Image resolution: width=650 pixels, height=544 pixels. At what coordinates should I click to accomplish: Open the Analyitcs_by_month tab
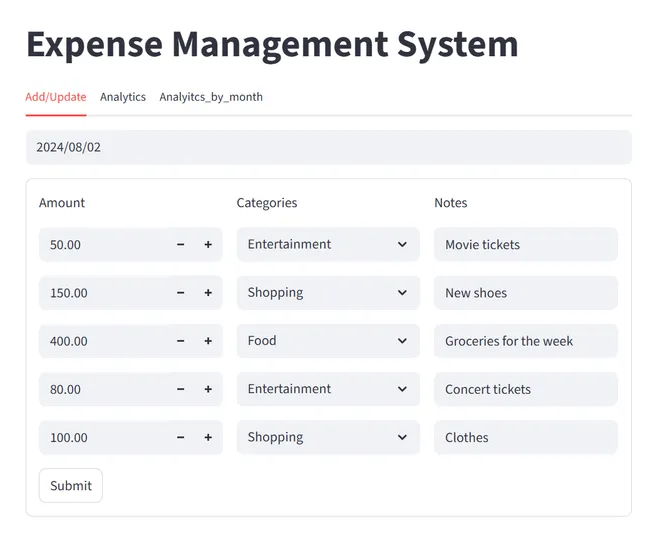coord(211,97)
